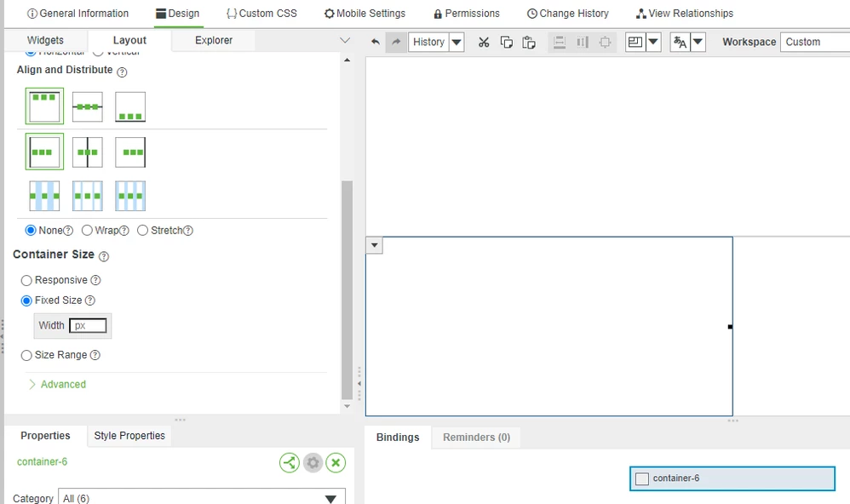Open the text direction icon in the toolbar
The width and height of the screenshot is (850, 504).
pyautogui.click(x=680, y=41)
